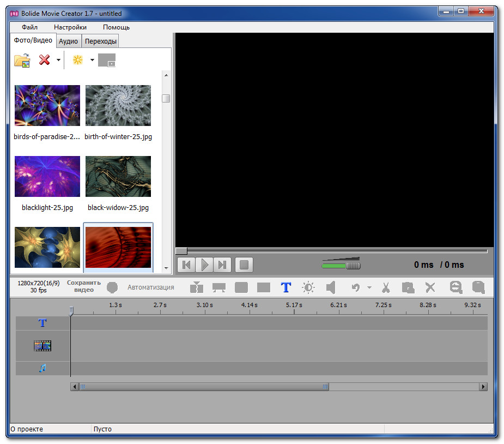The width and height of the screenshot is (504, 444).
Task: Select the black-widow-25.jpg thumbnail
Action: (x=118, y=177)
